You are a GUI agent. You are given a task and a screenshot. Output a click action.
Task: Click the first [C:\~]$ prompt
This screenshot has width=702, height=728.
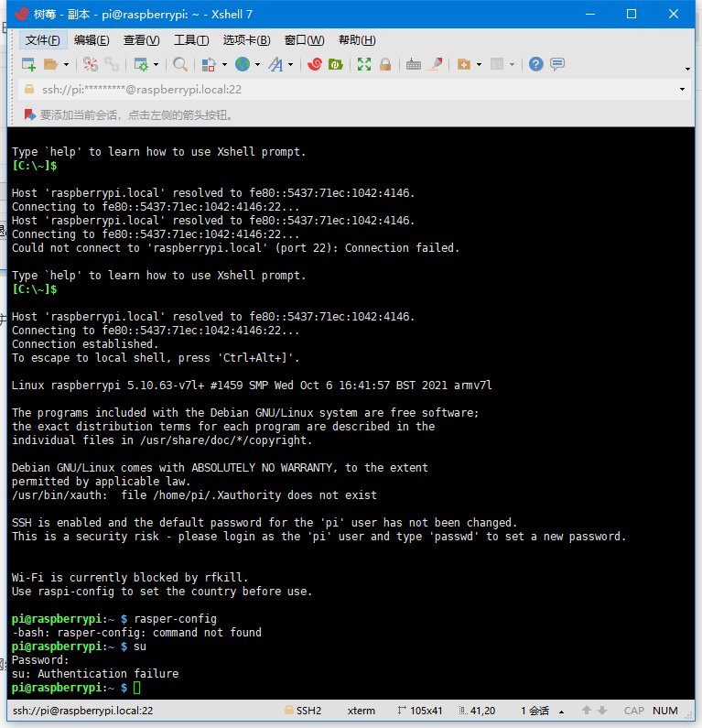coord(35,165)
